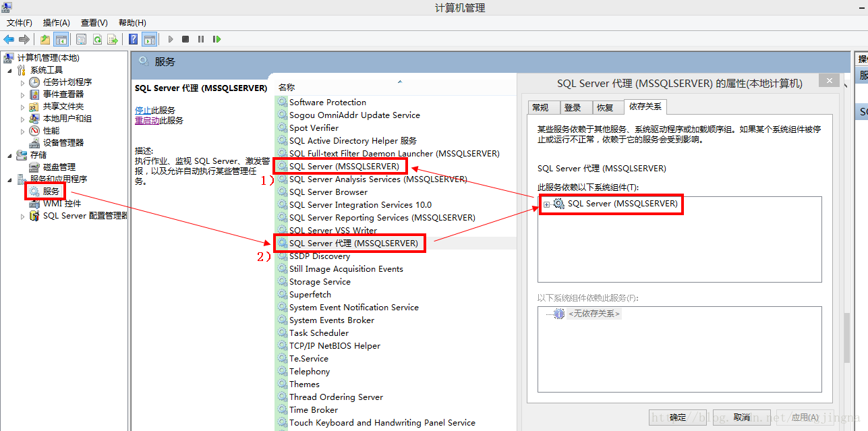Image resolution: width=868 pixels, height=431 pixels.
Task: Click the 性能 gauge icon in tree
Action: (x=35, y=131)
